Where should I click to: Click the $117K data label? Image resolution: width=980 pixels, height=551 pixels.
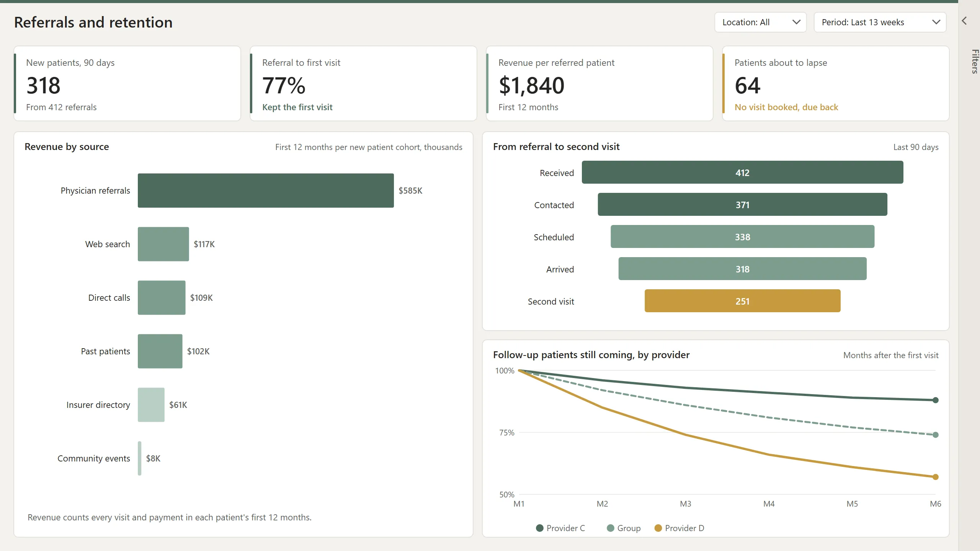pyautogui.click(x=204, y=244)
